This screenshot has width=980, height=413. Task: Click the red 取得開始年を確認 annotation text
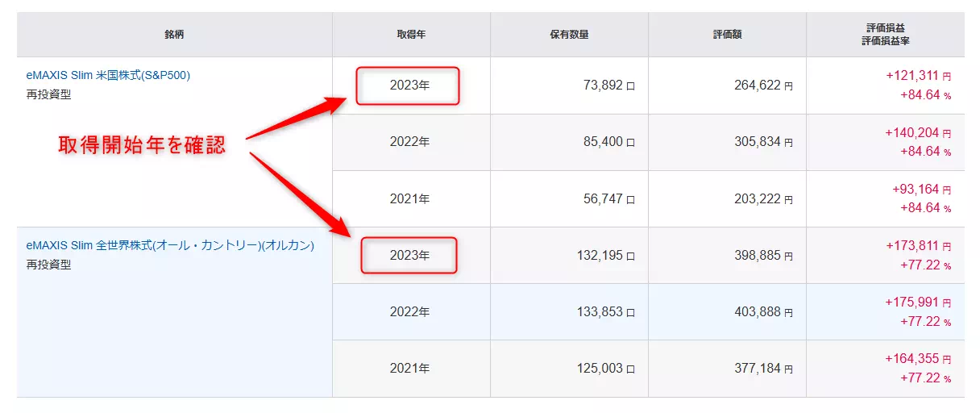142,145
